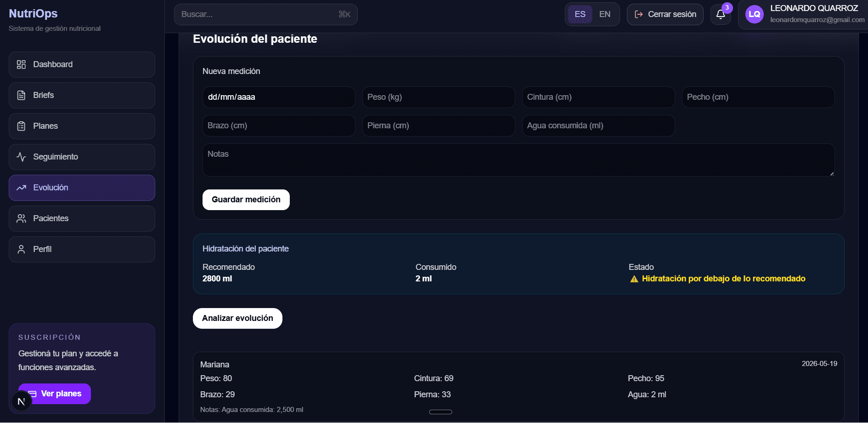Screen dimensions: 868x423
Task: Click email leonardomquarroz@gmail.com
Action: tap(817, 20)
